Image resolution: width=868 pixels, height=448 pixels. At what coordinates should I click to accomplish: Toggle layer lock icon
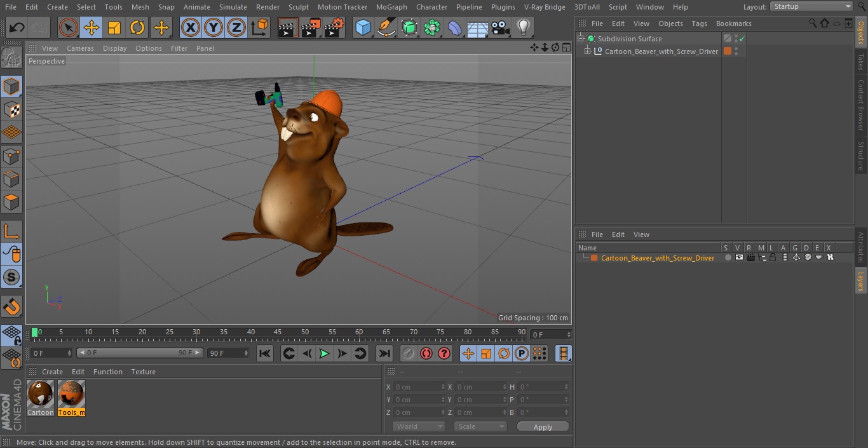pyautogui.click(x=773, y=257)
